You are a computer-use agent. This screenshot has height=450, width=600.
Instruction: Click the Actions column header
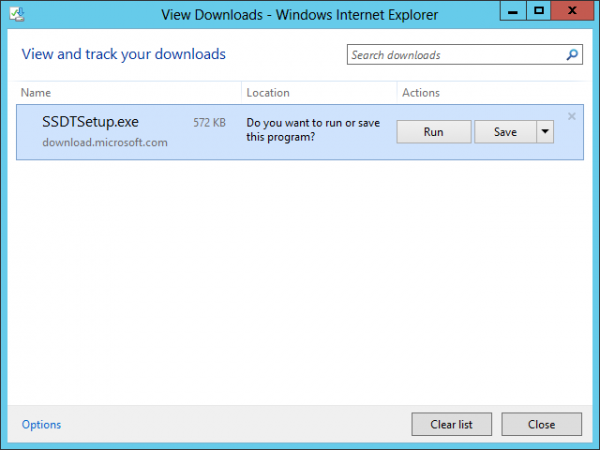421,93
